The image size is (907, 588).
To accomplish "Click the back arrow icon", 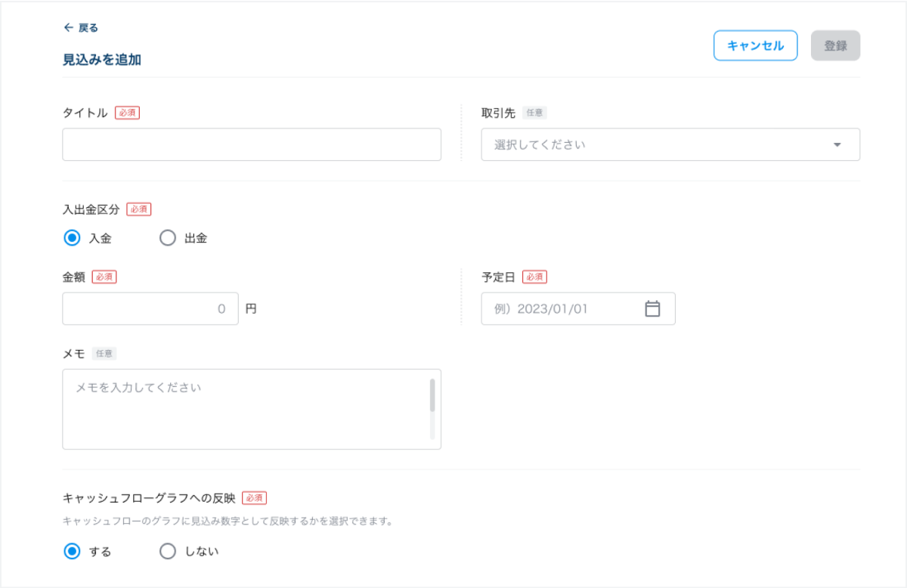I will tap(68, 28).
